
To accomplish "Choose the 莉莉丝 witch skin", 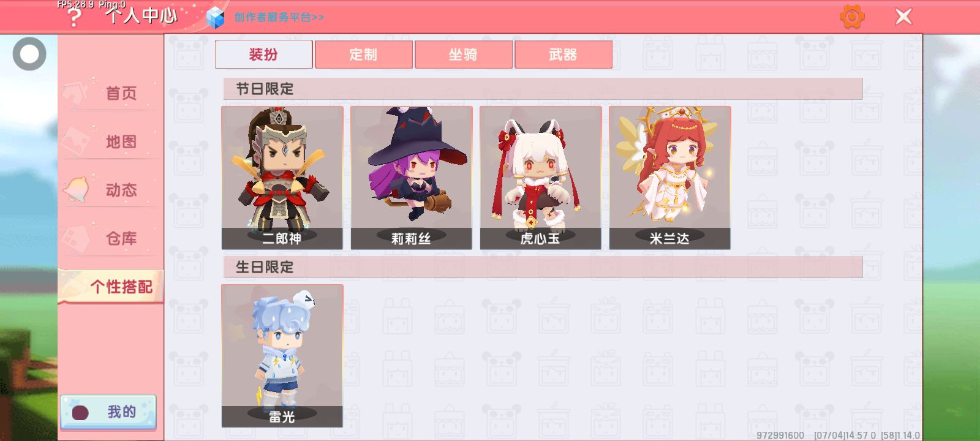I will tap(412, 178).
